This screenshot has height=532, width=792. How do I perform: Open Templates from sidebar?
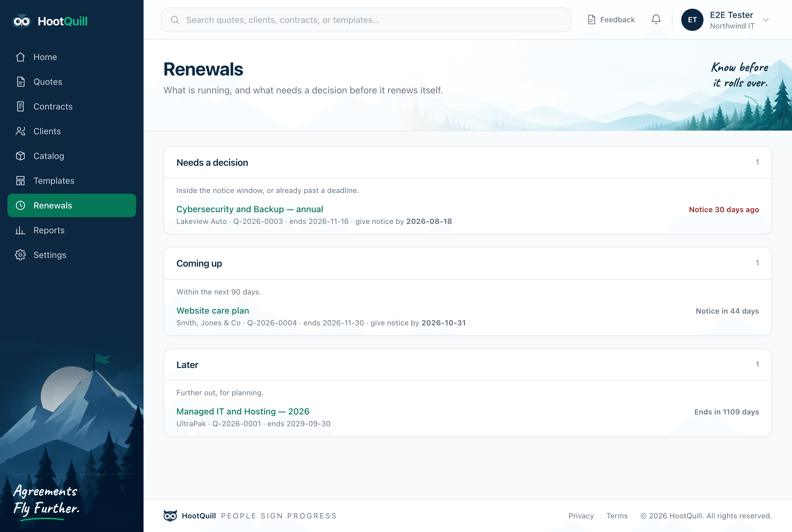[x=71, y=181]
